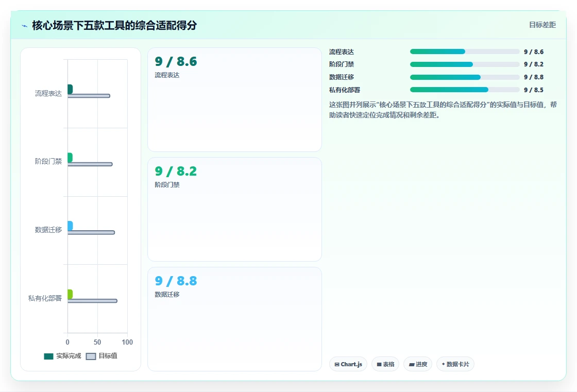Click the 私有化部署 progress bar
Viewport: 577px width, 392px height.
(465, 90)
